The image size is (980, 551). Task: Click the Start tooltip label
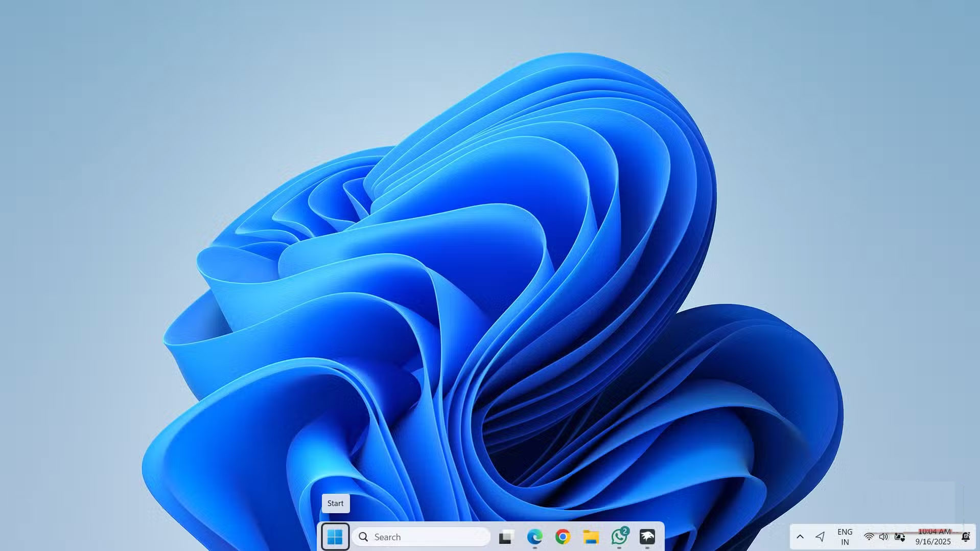point(335,503)
